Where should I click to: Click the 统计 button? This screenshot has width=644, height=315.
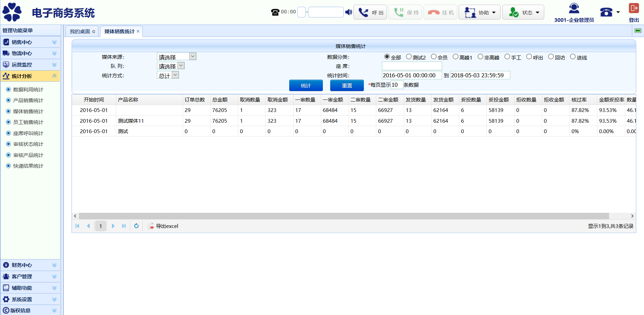click(306, 85)
